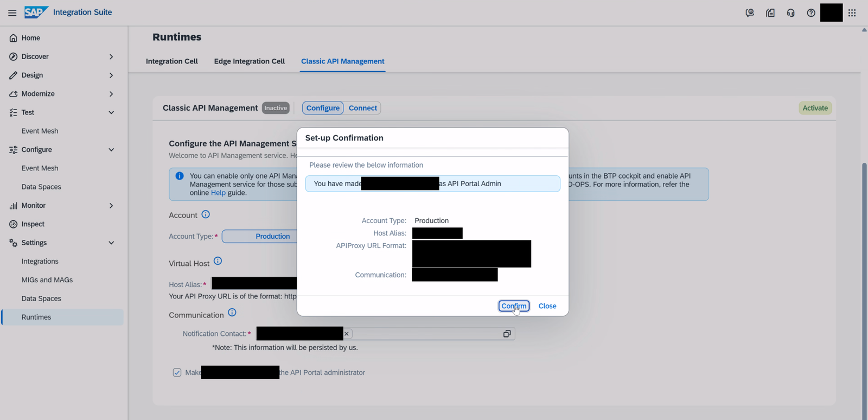Open value help icon in Notification Contact
The height and width of the screenshot is (420, 868).
(x=507, y=334)
